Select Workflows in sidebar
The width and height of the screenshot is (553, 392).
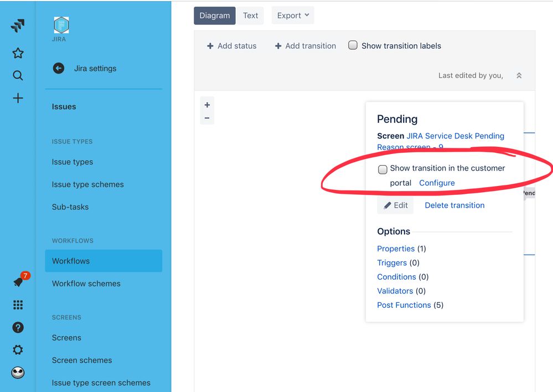point(104,261)
